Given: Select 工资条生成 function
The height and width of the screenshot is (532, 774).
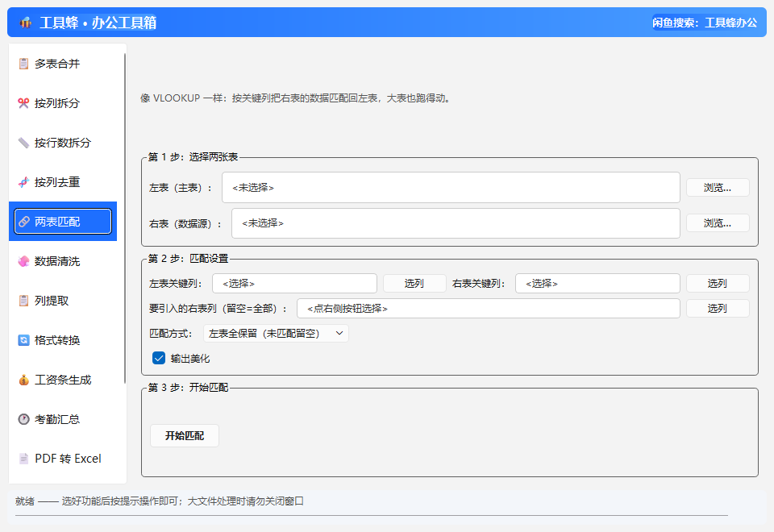Looking at the screenshot, I should [63, 380].
